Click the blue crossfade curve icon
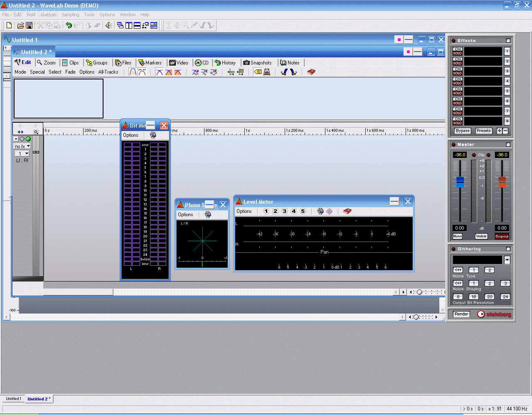This screenshot has width=532, height=415. coord(160,72)
